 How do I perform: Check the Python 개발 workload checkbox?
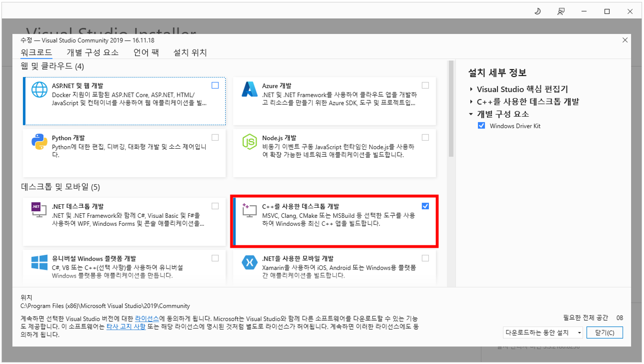coord(215,137)
